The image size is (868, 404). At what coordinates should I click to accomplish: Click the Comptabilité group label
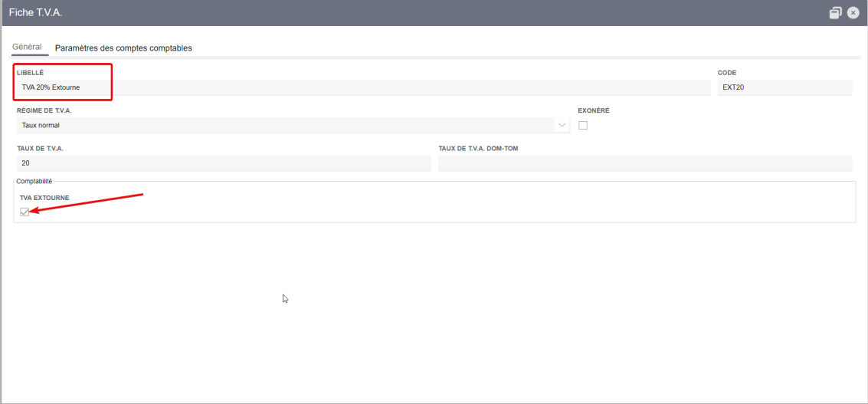34,181
